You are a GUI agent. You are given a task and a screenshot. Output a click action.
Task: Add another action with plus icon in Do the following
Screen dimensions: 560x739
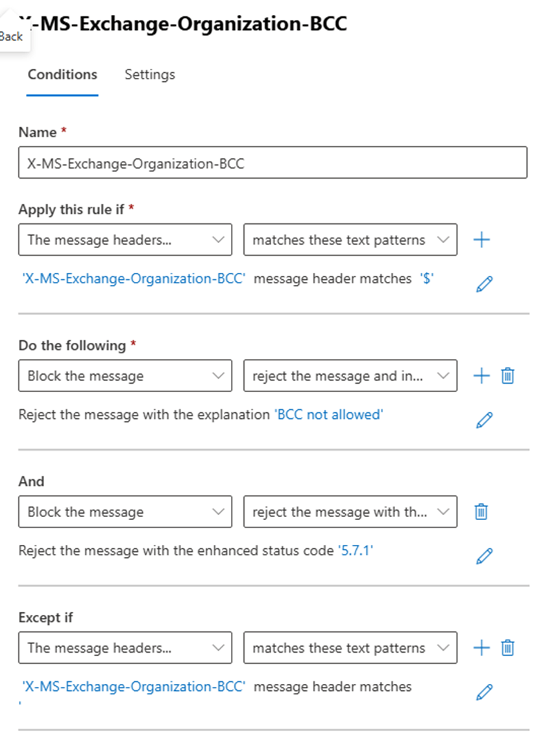click(x=481, y=376)
